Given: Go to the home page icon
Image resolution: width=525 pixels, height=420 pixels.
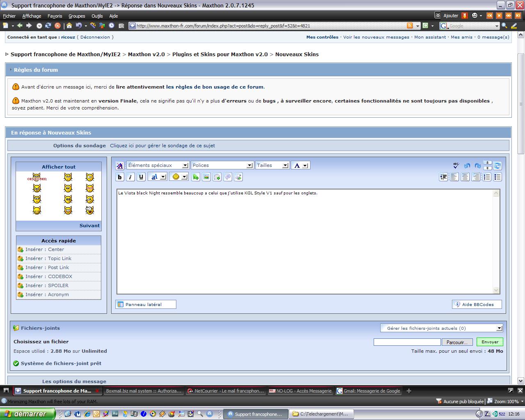Looking at the screenshot, I should click(69, 25).
